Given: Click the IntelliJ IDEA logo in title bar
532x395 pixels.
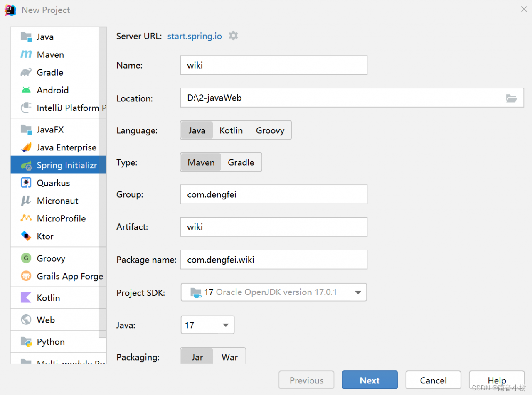Looking at the screenshot, I should point(10,10).
